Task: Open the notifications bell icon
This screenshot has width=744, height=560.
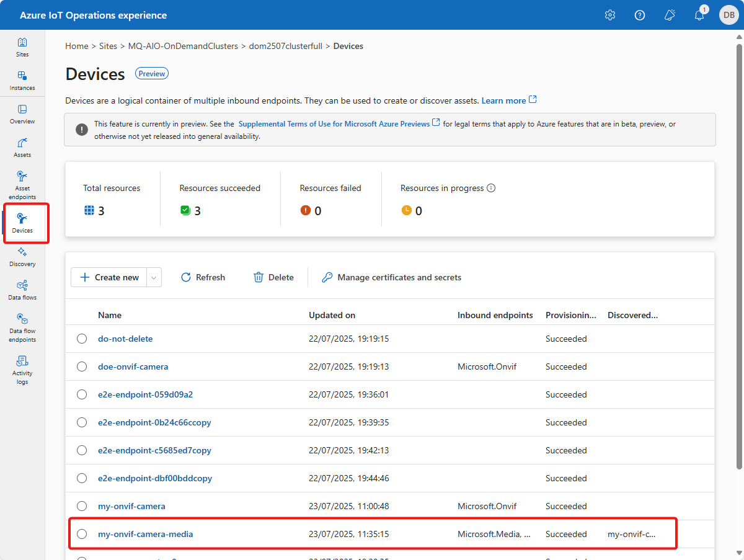Action: point(699,15)
